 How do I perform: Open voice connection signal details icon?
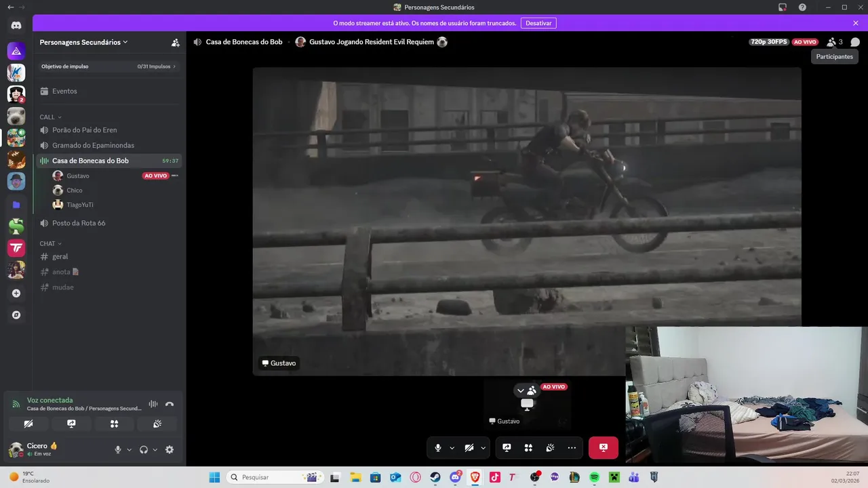point(16,404)
